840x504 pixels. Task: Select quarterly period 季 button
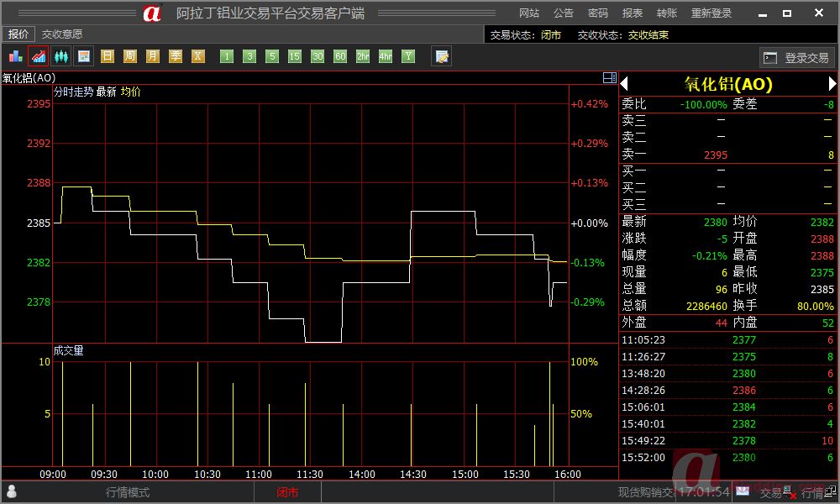(x=176, y=56)
